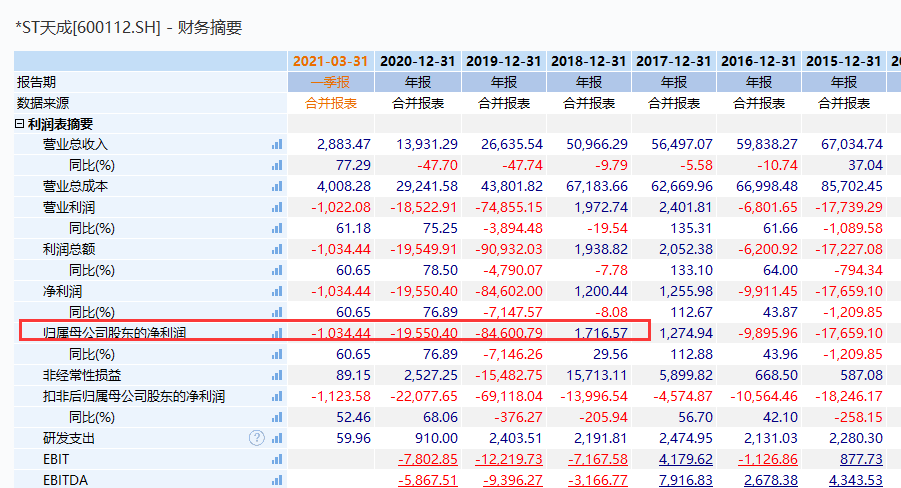Image resolution: width=901 pixels, height=488 pixels.
Task: Open chart icon for 归属母公司股东的净利润 row
Action: click(x=277, y=333)
